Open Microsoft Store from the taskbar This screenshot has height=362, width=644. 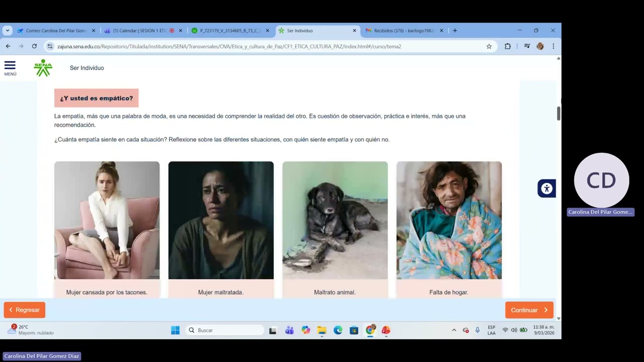click(354, 330)
